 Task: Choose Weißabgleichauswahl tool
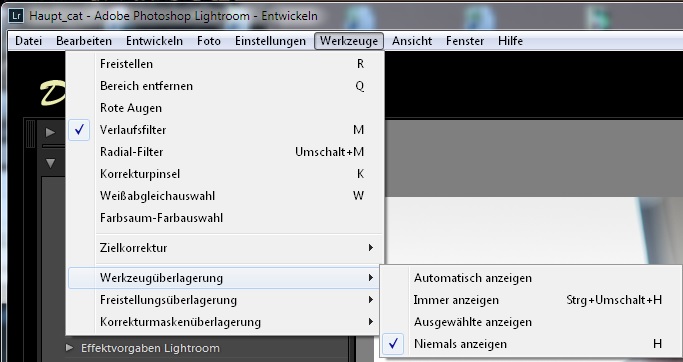tap(225, 196)
